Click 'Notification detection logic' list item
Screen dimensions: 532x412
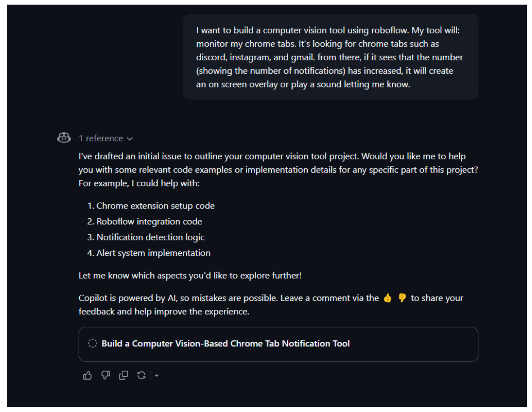coord(150,237)
